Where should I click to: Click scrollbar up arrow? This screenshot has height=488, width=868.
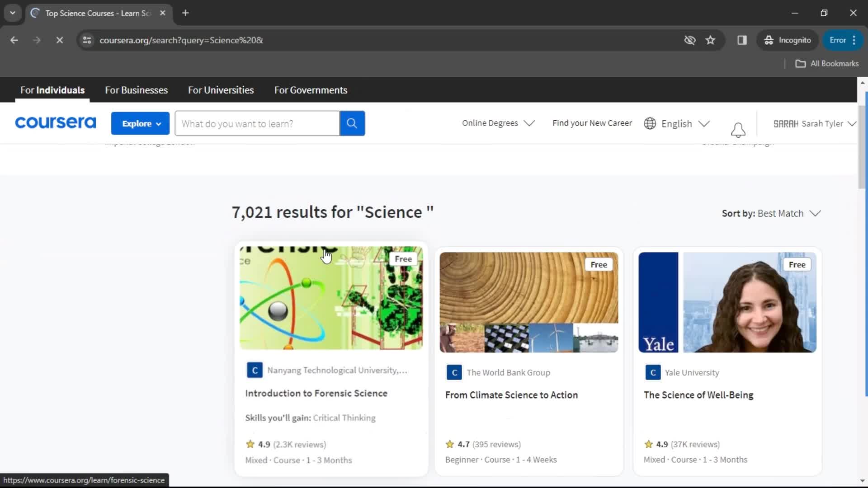863,83
